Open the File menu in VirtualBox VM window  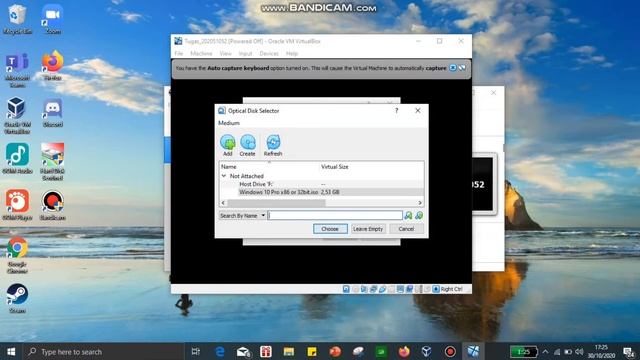(179, 53)
